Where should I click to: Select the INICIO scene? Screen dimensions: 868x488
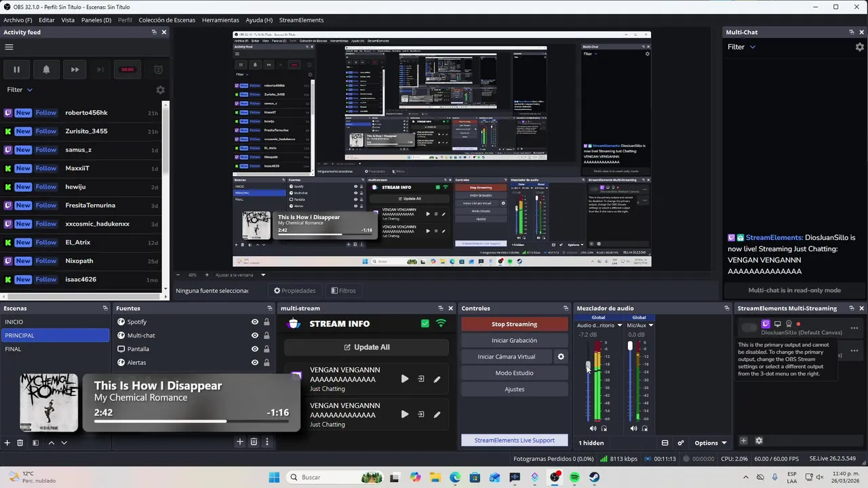pyautogui.click(x=55, y=322)
